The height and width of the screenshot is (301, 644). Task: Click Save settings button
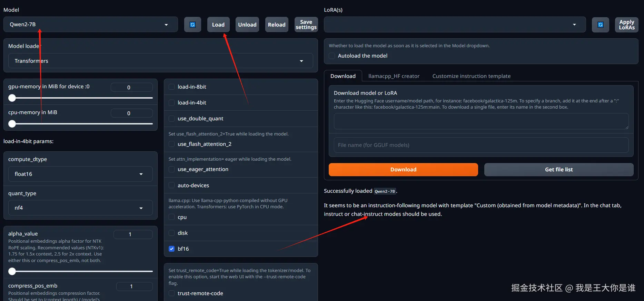coord(306,24)
